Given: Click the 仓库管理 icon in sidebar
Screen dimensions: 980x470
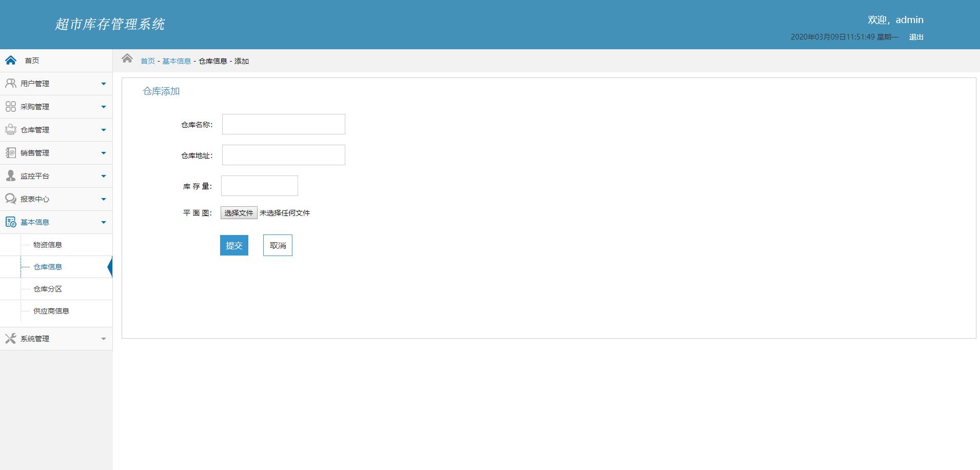Looking at the screenshot, I should (x=11, y=129).
